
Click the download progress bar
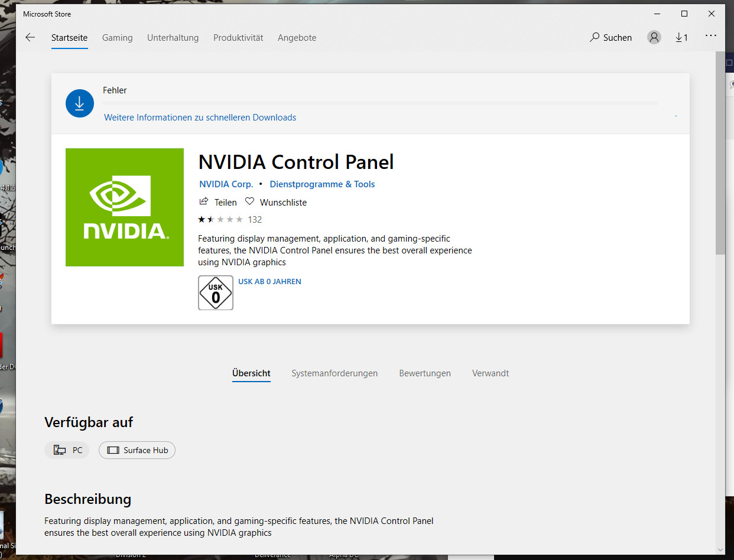(381, 103)
